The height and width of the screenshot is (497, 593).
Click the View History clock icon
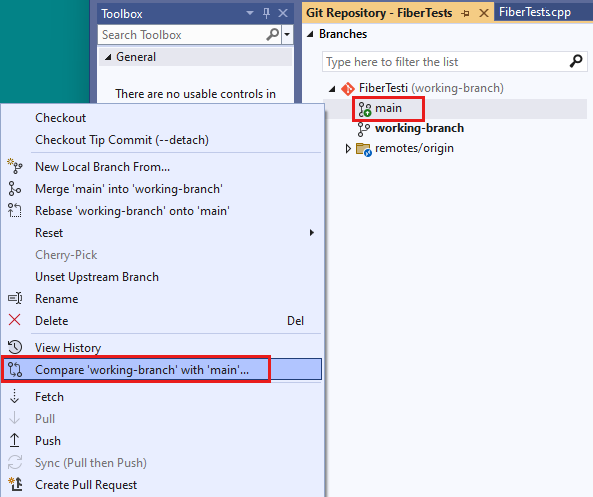point(15,347)
